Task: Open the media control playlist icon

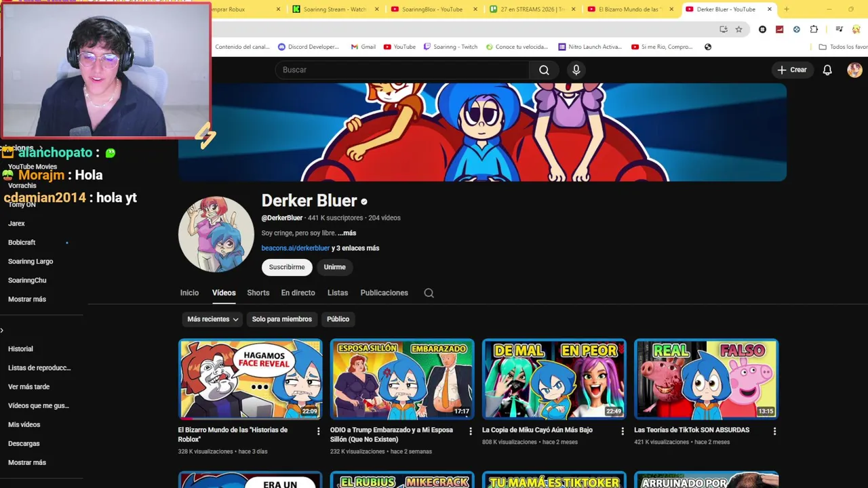Action: 839,29
